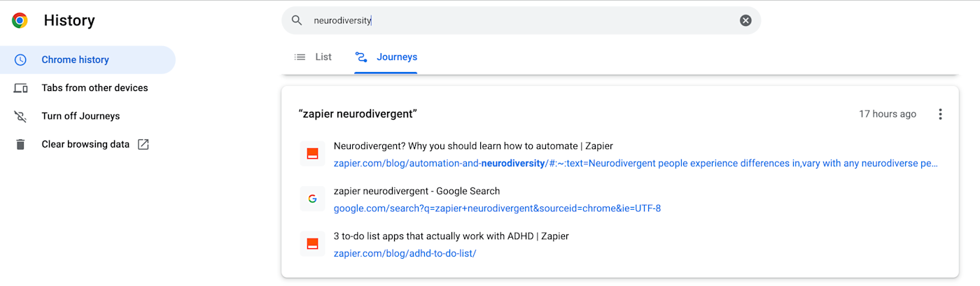This screenshot has height=286, width=980.
Task: Click the '17 hours ago' timestamp
Action: coord(888,114)
